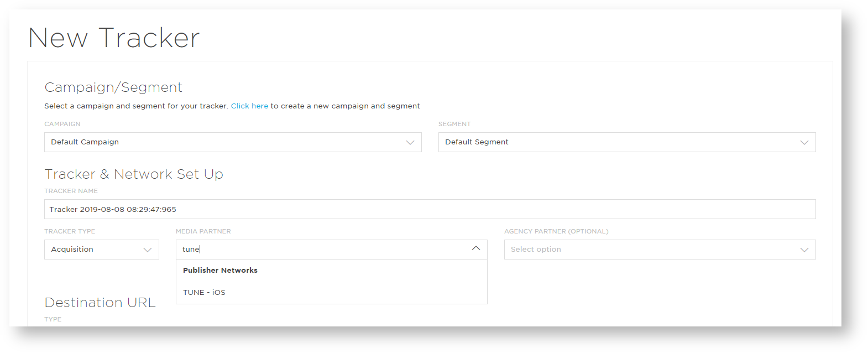Click the TRACKER TYPE field label

coord(70,231)
